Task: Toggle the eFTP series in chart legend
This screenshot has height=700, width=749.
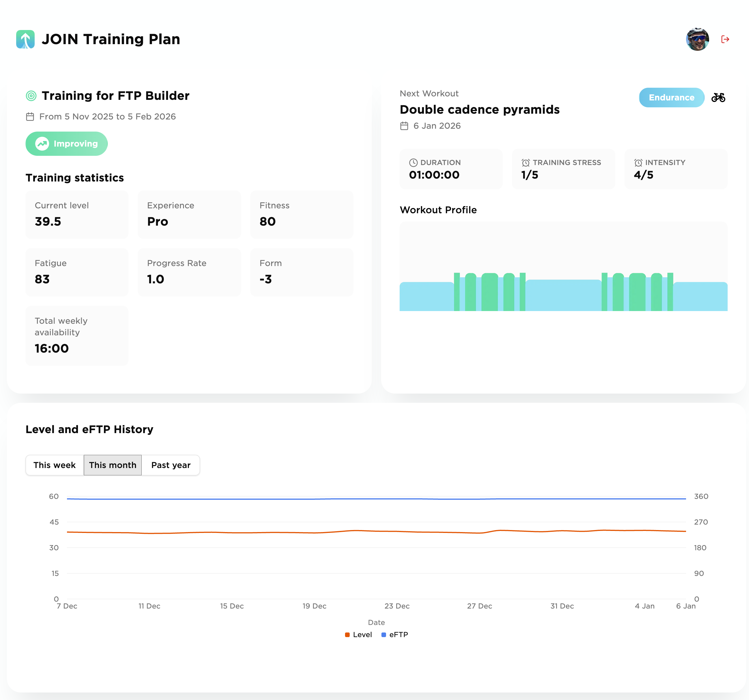Action: pos(398,635)
